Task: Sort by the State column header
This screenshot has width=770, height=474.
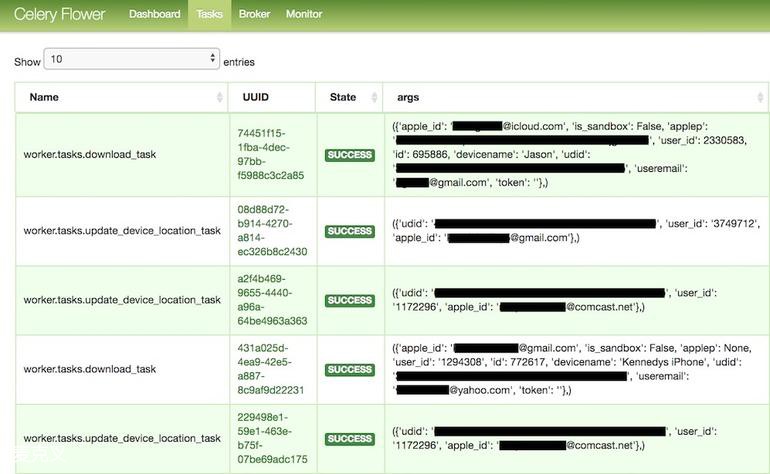Action: (349, 97)
